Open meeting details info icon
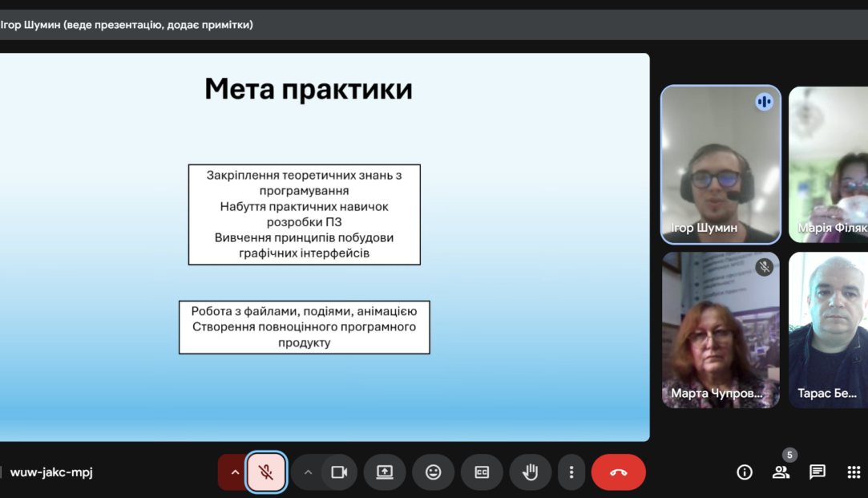 [x=744, y=472]
